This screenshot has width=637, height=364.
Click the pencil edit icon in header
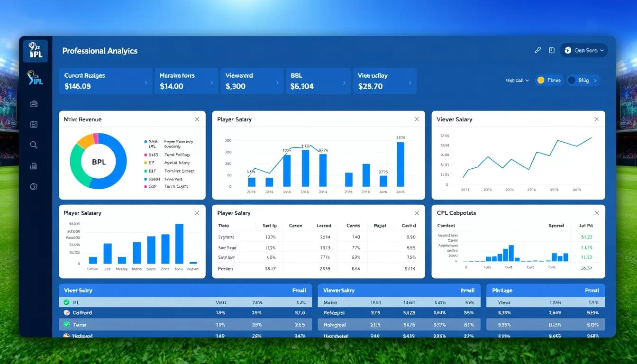click(538, 50)
